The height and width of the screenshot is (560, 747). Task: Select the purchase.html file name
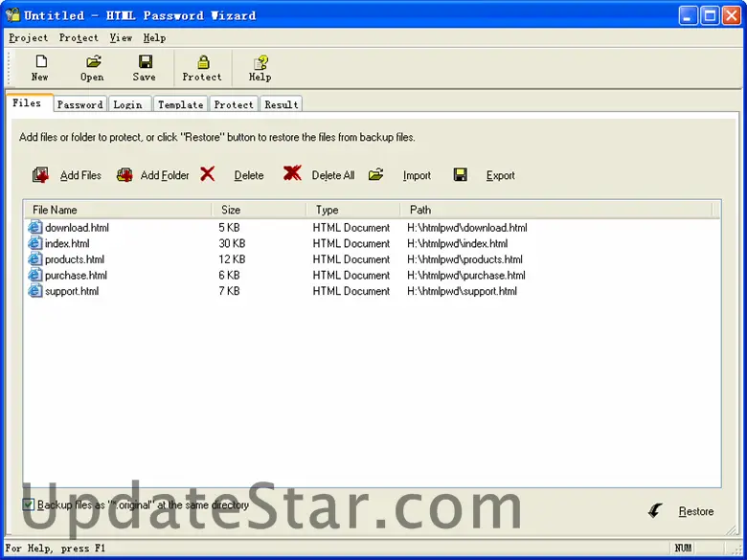pyautogui.click(x=77, y=275)
